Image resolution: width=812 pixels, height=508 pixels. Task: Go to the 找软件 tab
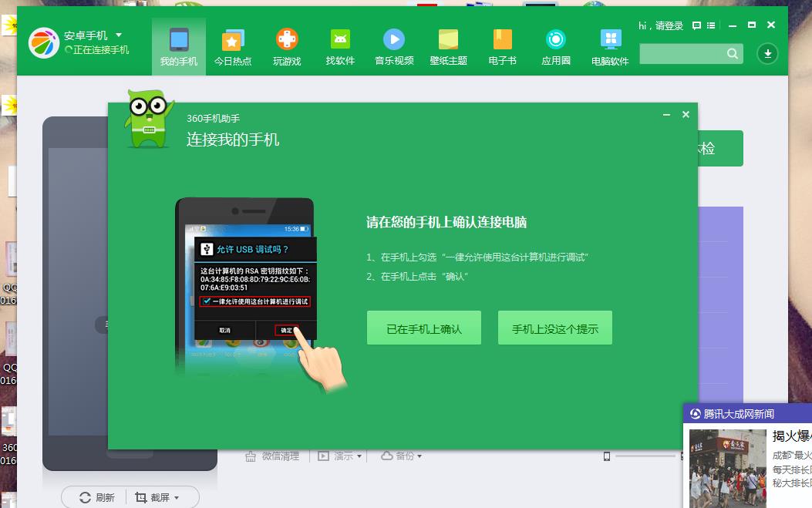[340, 46]
